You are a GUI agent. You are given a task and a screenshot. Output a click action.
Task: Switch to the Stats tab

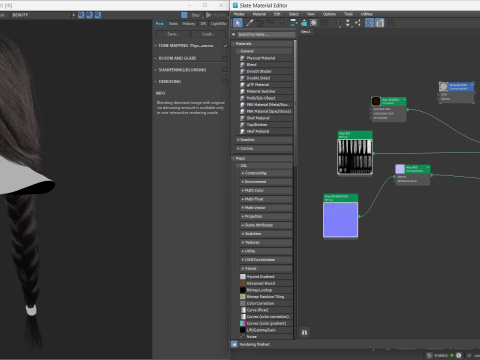coord(173,24)
